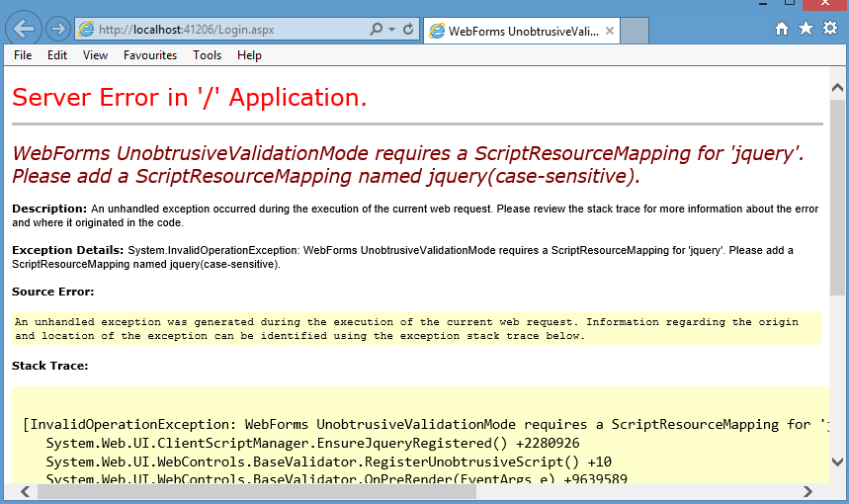The height and width of the screenshot is (504, 849).
Task: Go to Home page icon
Action: tap(782, 28)
